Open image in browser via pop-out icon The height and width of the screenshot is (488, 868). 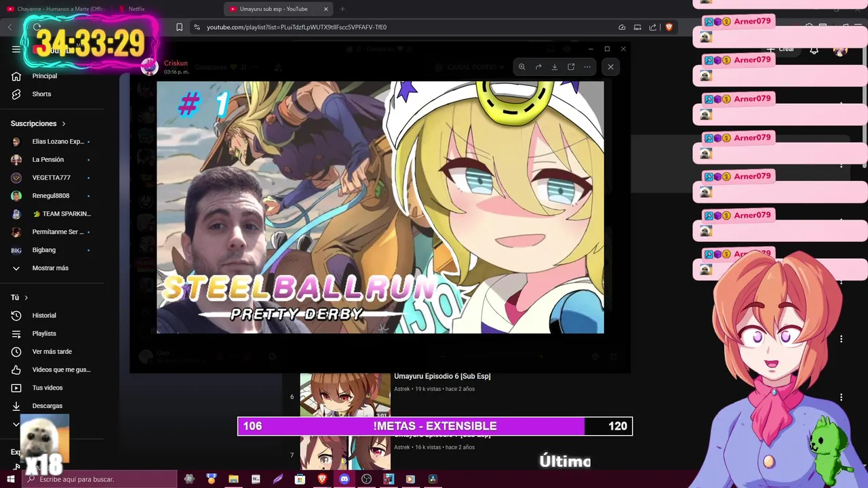pos(571,66)
